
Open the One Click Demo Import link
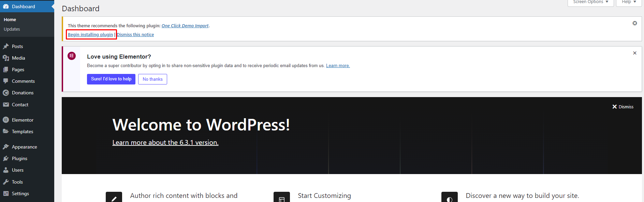[185, 26]
